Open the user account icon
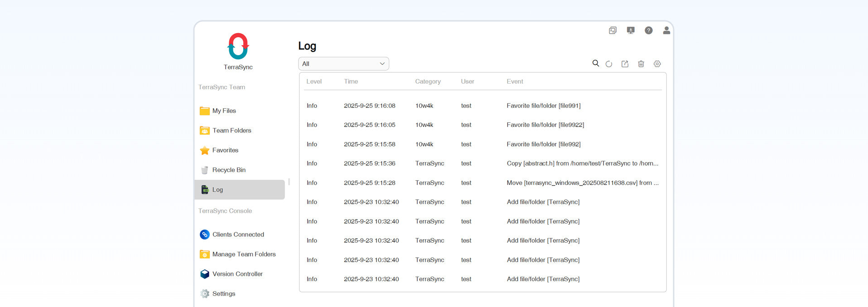The image size is (868, 307). click(666, 30)
